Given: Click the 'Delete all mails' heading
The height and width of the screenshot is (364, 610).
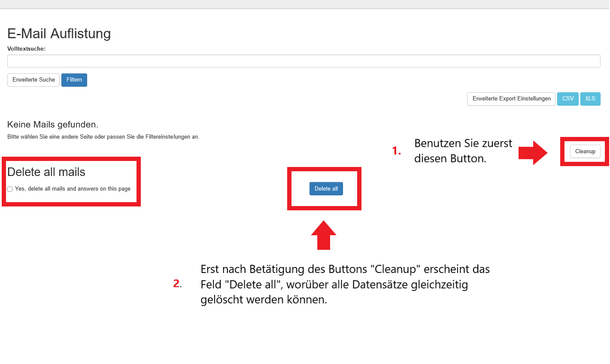Looking at the screenshot, I should (x=46, y=172).
